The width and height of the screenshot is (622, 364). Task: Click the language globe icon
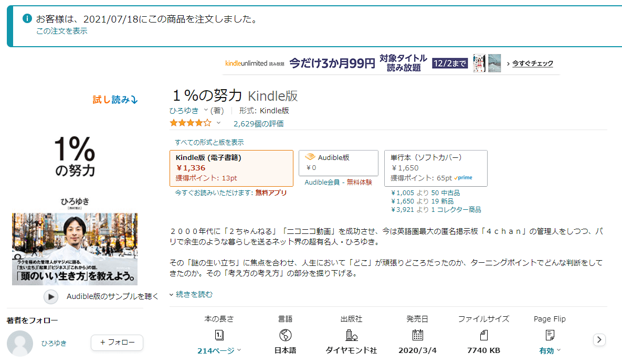tap(285, 336)
